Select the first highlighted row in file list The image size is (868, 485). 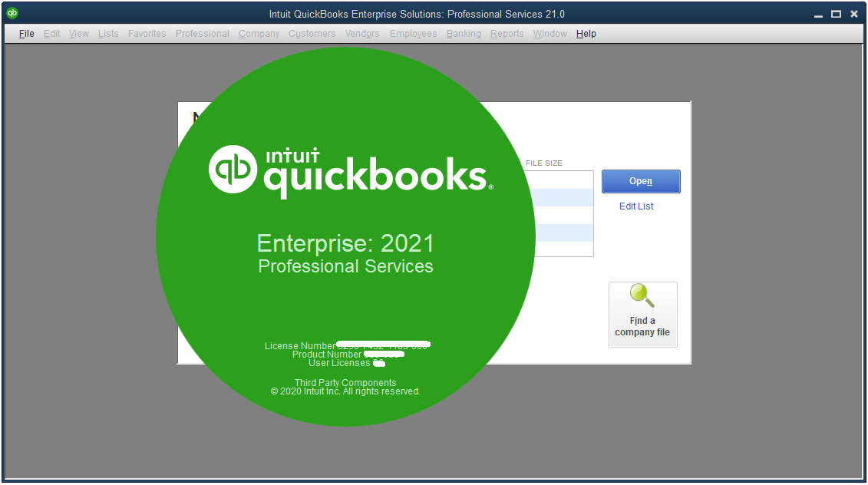558,198
